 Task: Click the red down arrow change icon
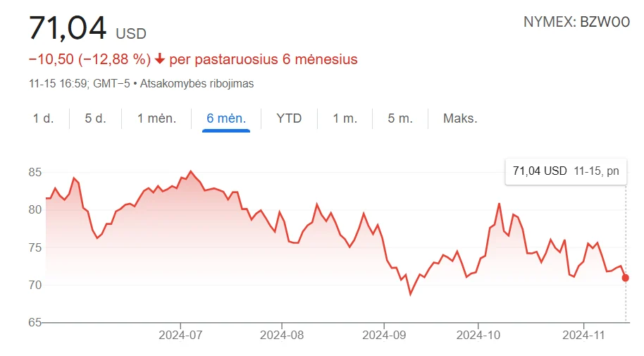pos(160,60)
